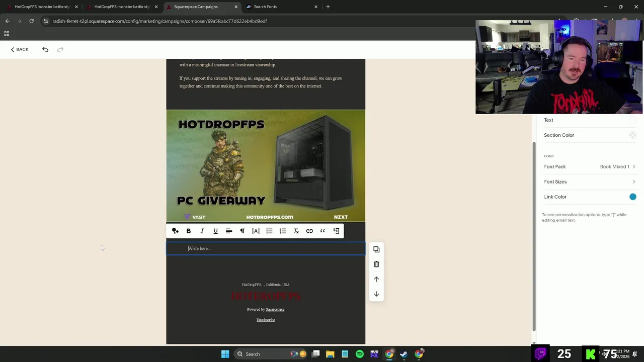Screen dimensions: 644x362
Task: Click the 'Write here...' text block
Action: click(266, 248)
